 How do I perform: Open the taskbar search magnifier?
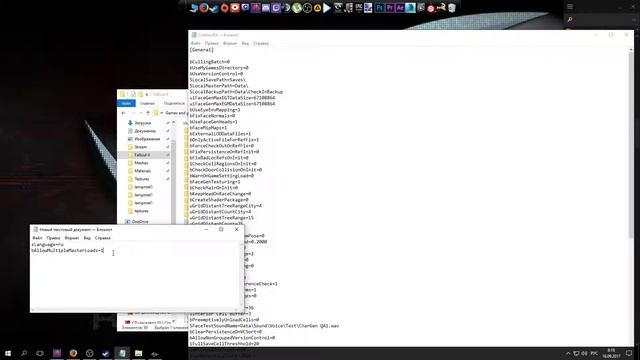click(x=24, y=353)
